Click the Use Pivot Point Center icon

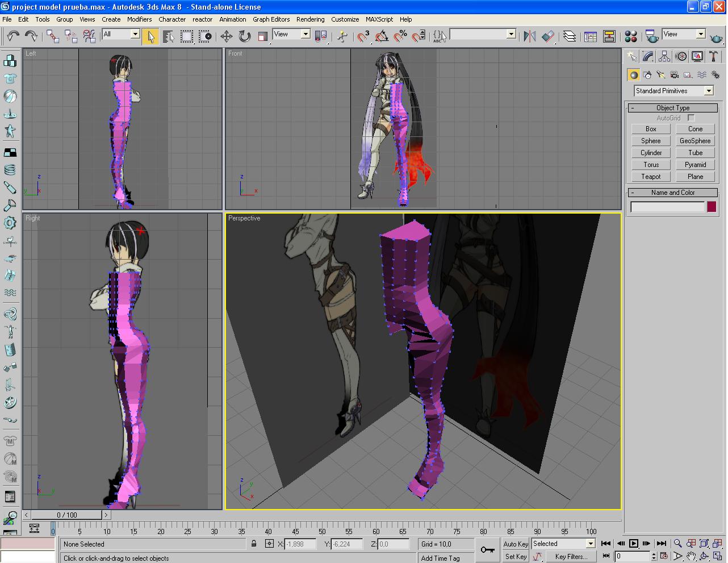click(321, 36)
